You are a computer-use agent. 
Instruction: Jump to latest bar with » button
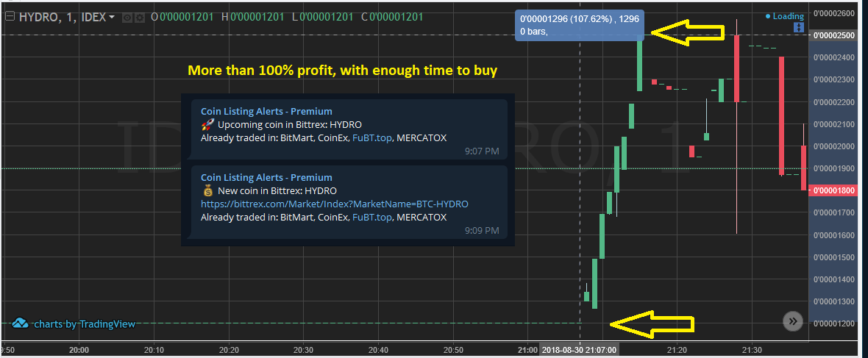793,321
